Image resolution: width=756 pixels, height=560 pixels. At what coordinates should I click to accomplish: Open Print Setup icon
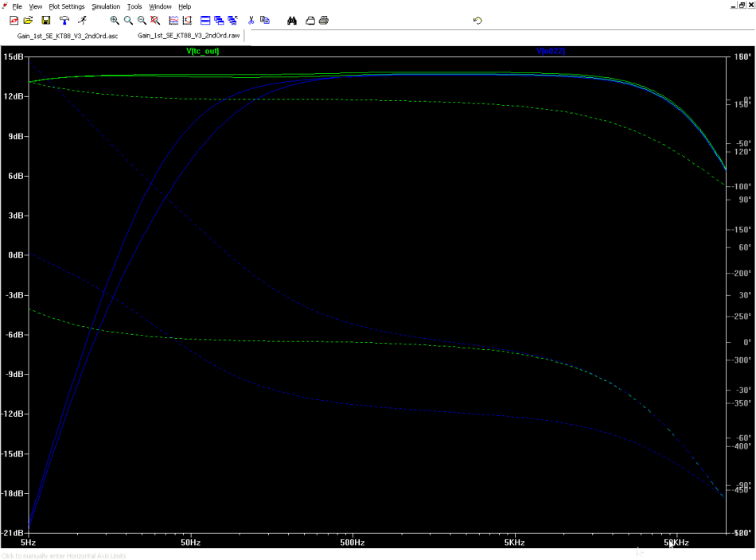click(x=310, y=20)
